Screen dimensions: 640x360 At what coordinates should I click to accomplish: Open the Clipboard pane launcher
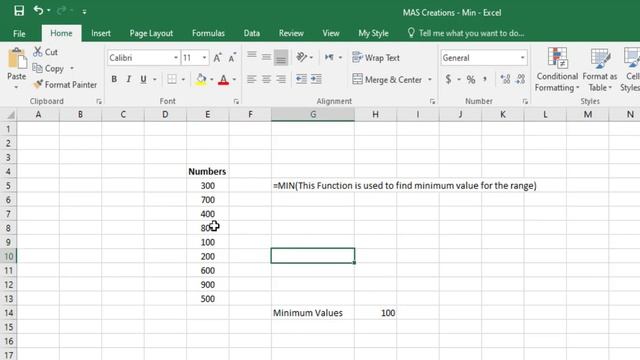coord(99,101)
